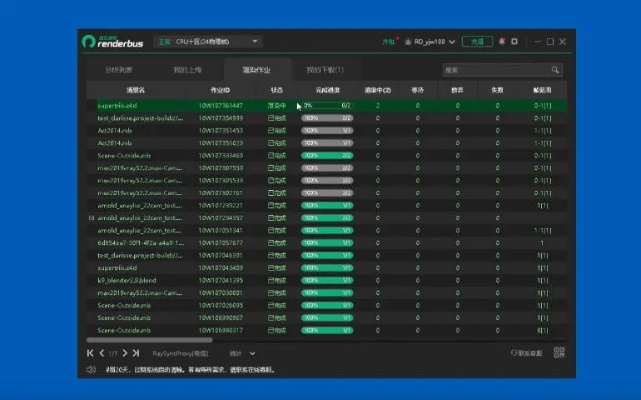Screen dimensions: 641x400
Task: Click the contact support link
Action: [527, 353]
